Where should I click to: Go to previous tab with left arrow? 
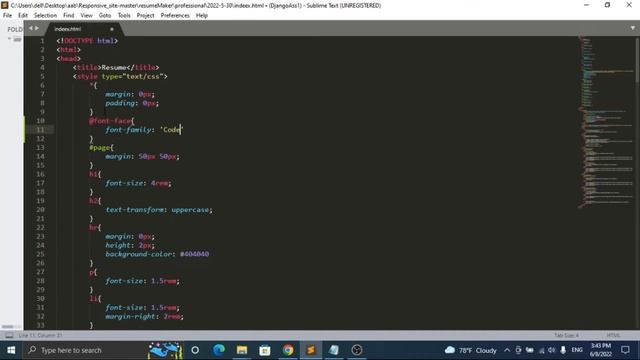[31, 28]
